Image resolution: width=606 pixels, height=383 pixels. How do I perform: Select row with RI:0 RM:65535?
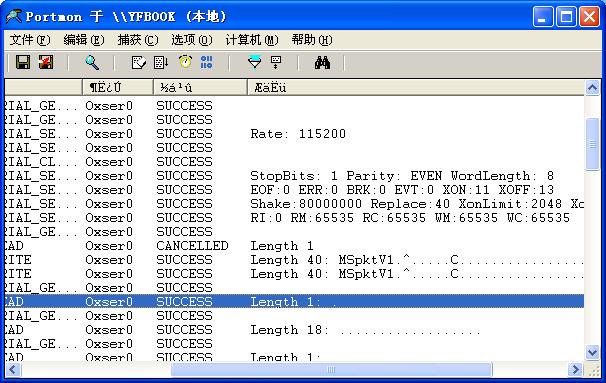[294, 218]
